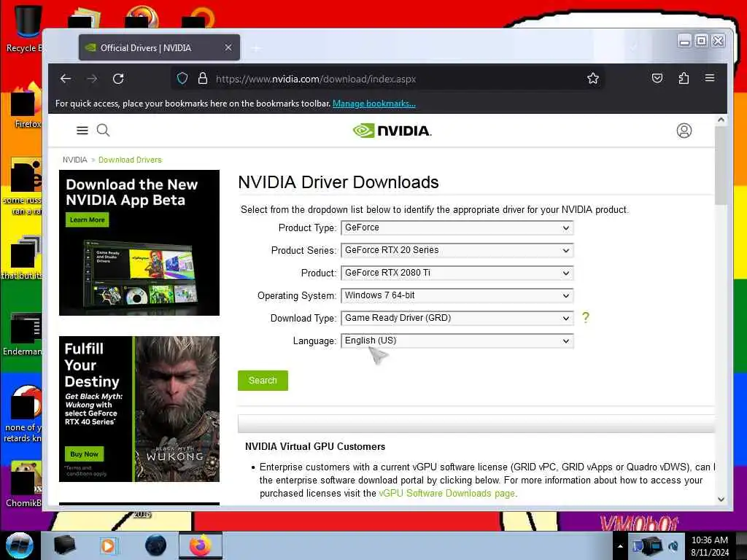Click the NVIDIA App Beta banner image
The width and height of the screenshot is (747, 560).
click(x=139, y=242)
